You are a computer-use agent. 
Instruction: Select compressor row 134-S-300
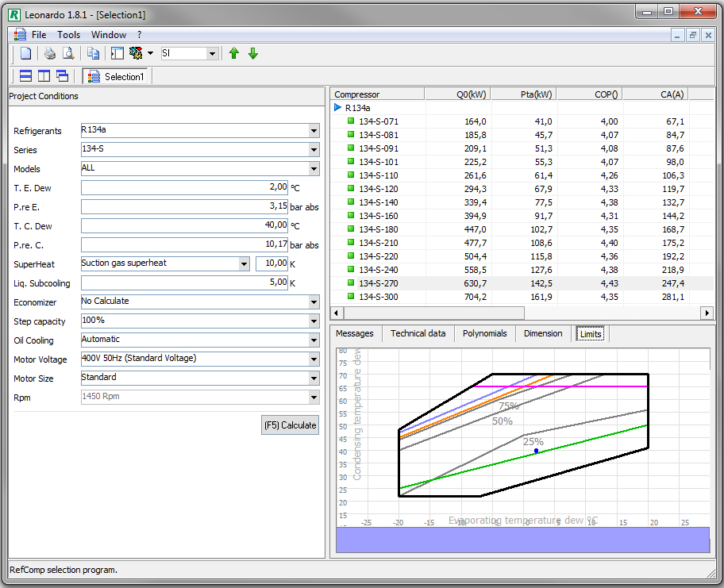522,297
